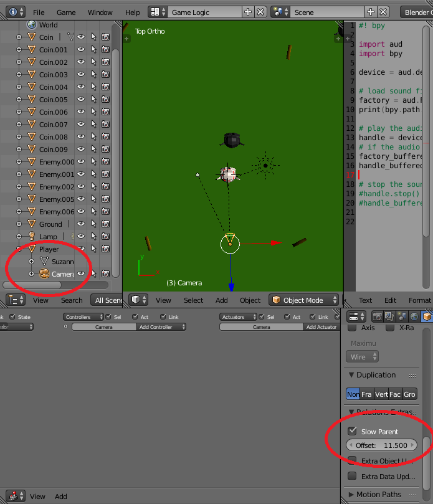The width and height of the screenshot is (433, 504).
Task: Add a new screen layout
Action: (248, 12)
